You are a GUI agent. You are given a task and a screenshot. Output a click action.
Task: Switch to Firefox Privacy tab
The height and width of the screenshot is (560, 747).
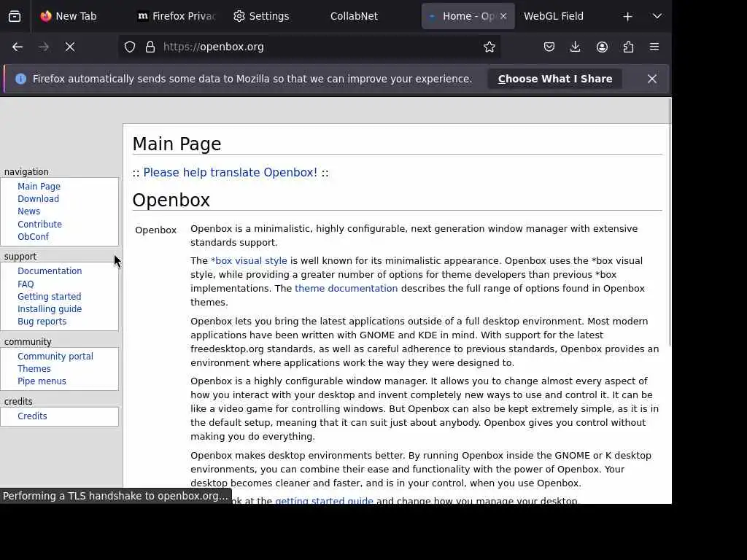[x=177, y=16]
